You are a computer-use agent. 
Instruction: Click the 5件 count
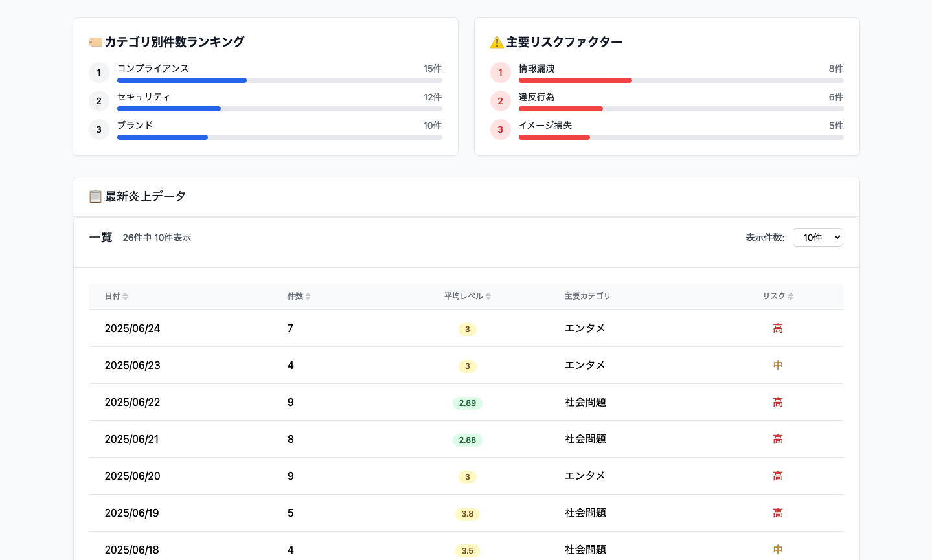pos(836,126)
